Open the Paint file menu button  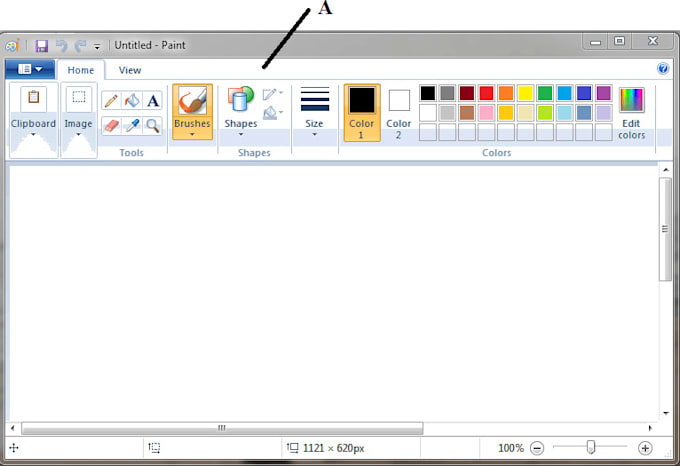[x=30, y=69]
